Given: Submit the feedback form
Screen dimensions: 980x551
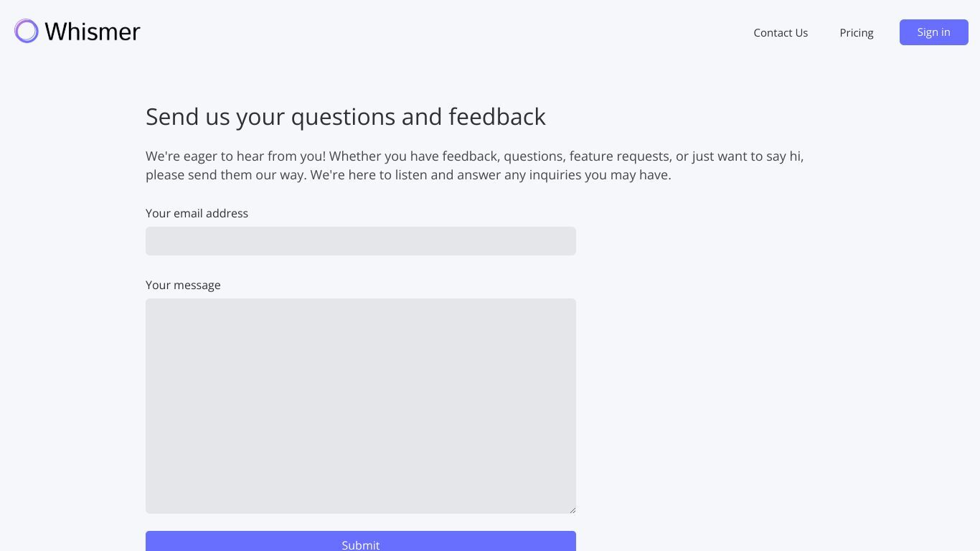Looking at the screenshot, I should (361, 542).
